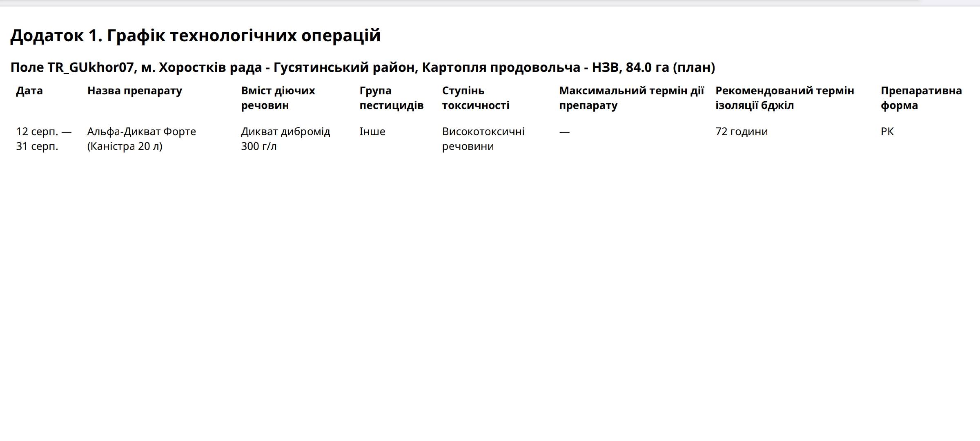
Task: Click the 'Максимальний термін дії препарату' header
Action: (631, 98)
